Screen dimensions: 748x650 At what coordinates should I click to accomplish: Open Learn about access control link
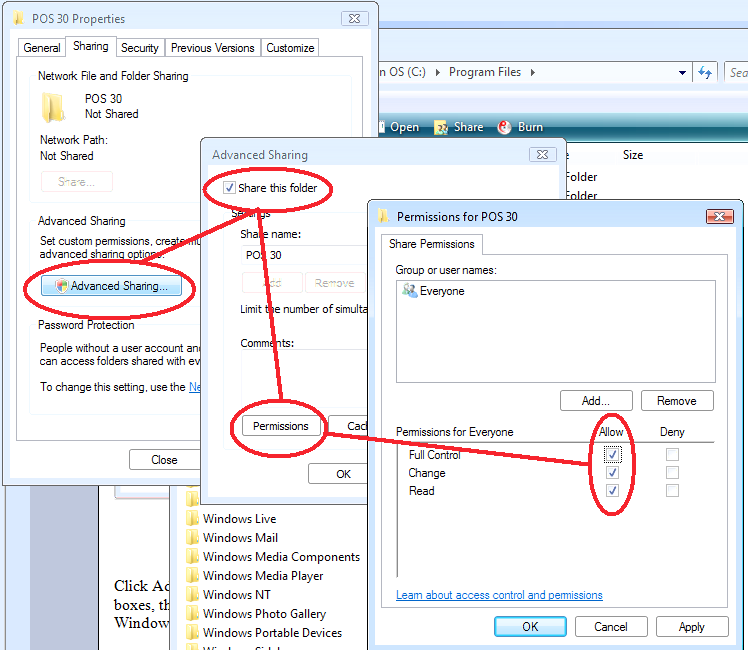point(499,595)
